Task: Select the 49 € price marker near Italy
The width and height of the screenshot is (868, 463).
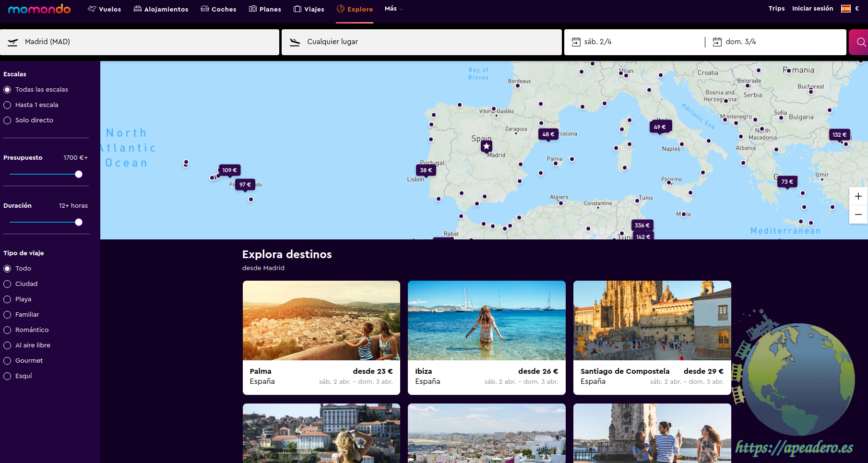Action: (x=660, y=127)
